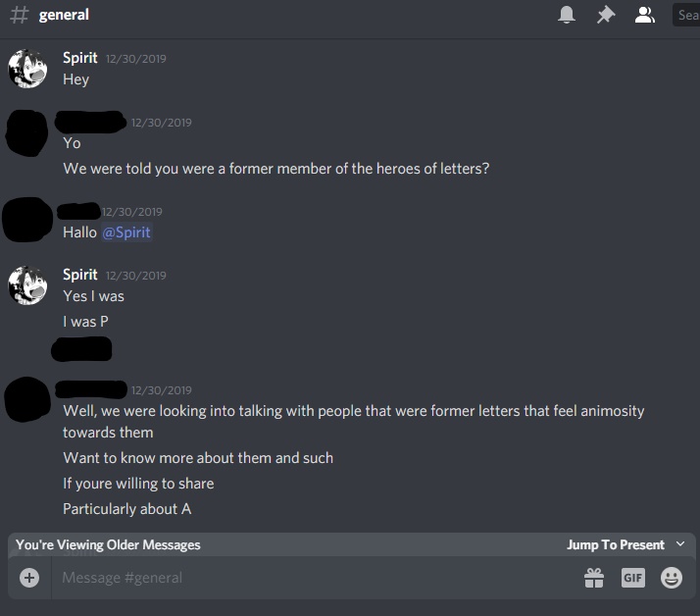
Task: Click Spirit username above the Hey message
Action: click(x=80, y=58)
